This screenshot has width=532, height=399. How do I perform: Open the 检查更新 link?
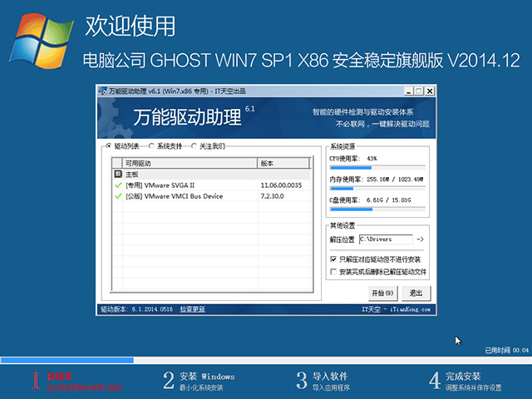192,309
